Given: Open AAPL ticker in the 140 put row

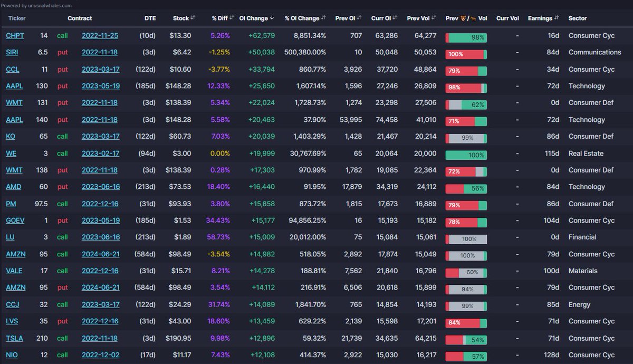Looking at the screenshot, I should pyautogui.click(x=14, y=120).
